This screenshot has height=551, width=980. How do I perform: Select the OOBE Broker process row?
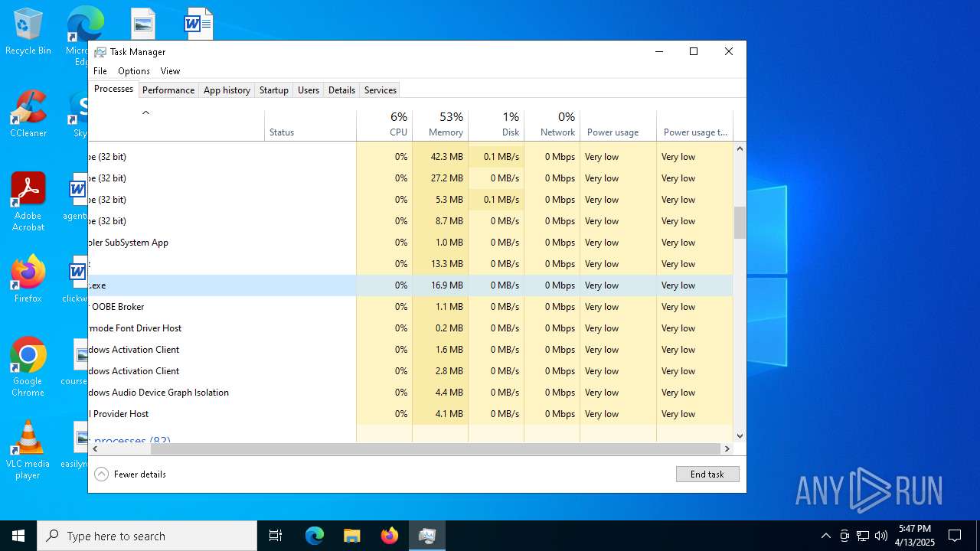click(410, 307)
